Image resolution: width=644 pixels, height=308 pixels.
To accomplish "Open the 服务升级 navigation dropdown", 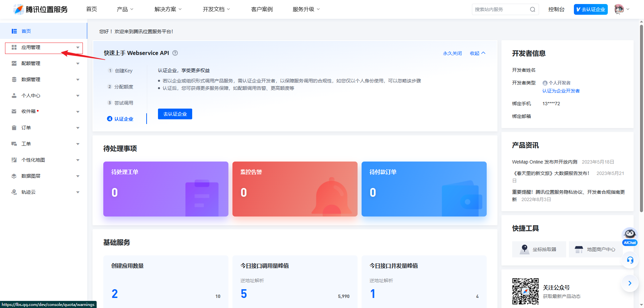I will [306, 9].
